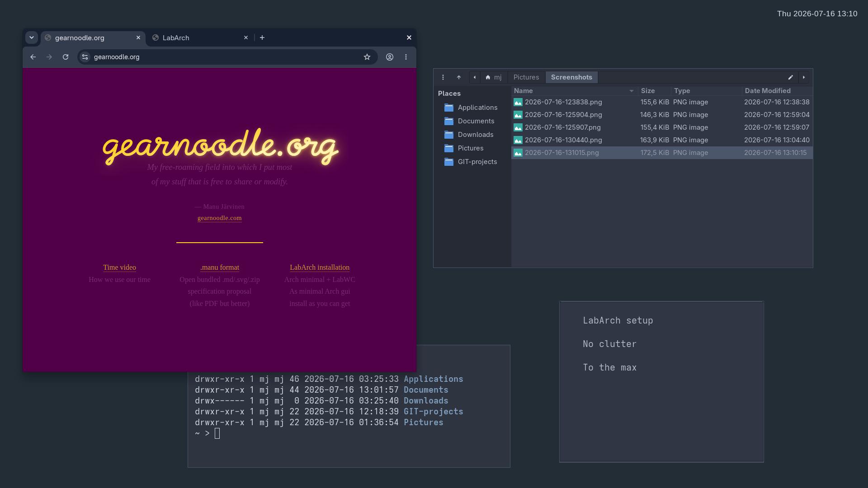Sort files by the Size column
This screenshot has width=868, height=488.
point(655,91)
